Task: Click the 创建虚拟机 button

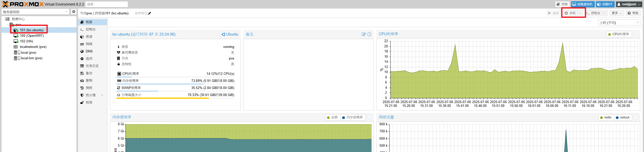Action: [x=583, y=4]
